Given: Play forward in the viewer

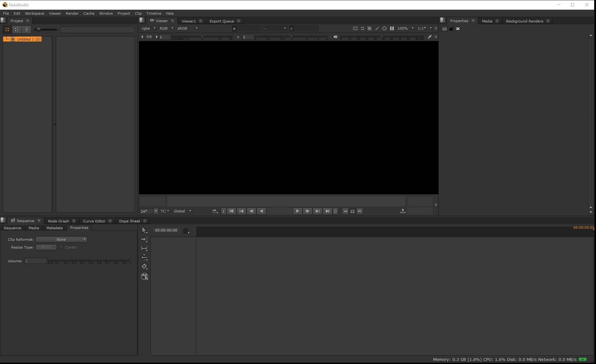Looking at the screenshot, I should tap(297, 211).
